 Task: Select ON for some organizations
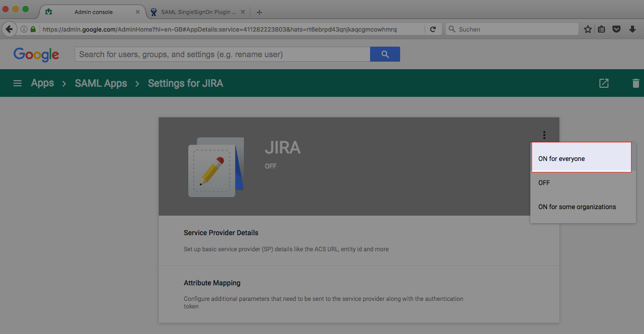point(583,207)
